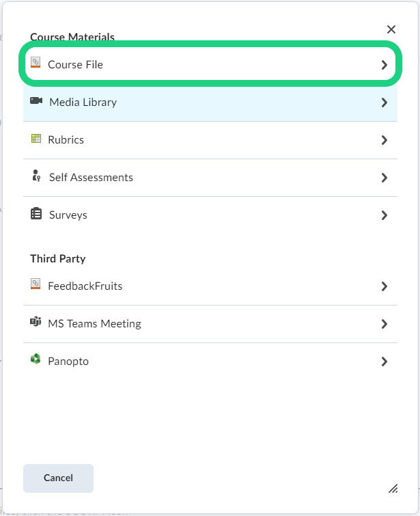Expand the Rubrics chevron arrow
The image size is (420, 516).
pyautogui.click(x=384, y=140)
